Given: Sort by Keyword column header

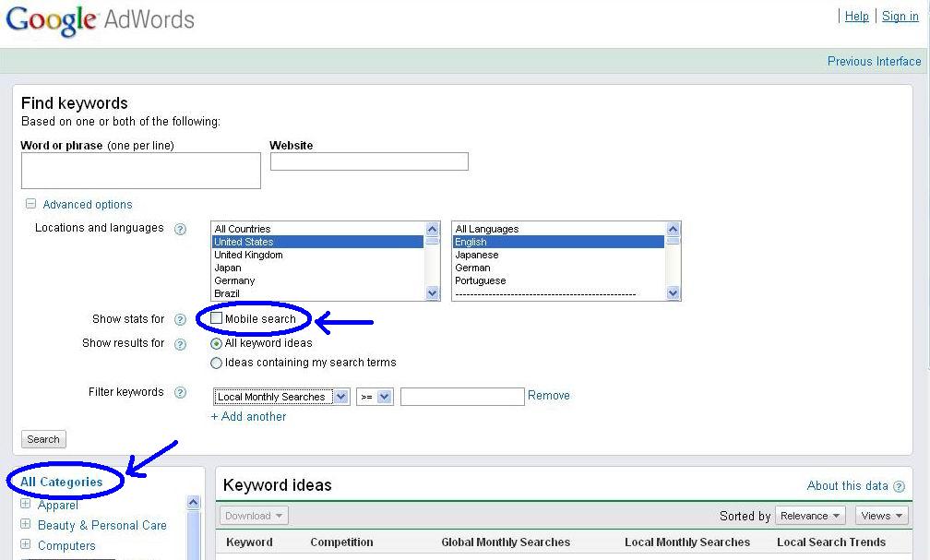Looking at the screenshot, I should [x=249, y=542].
